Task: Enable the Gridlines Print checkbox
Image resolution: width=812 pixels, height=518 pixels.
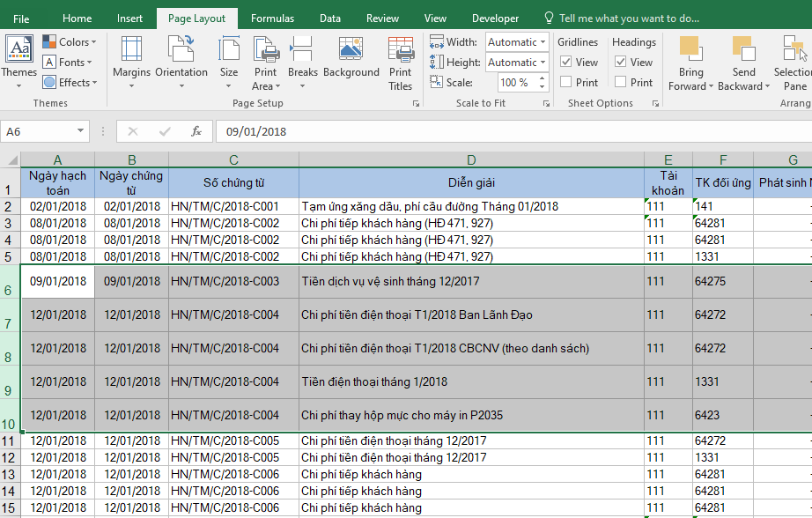Action: [x=566, y=82]
